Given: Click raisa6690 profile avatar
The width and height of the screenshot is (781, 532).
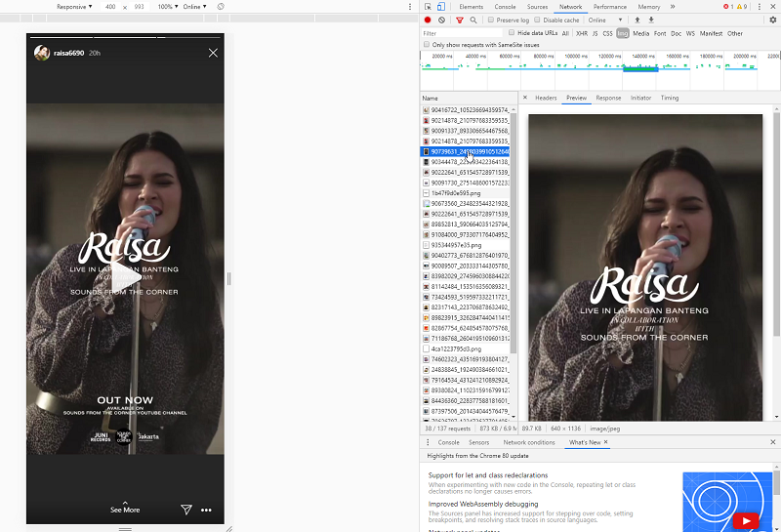Looking at the screenshot, I should click(42, 53).
